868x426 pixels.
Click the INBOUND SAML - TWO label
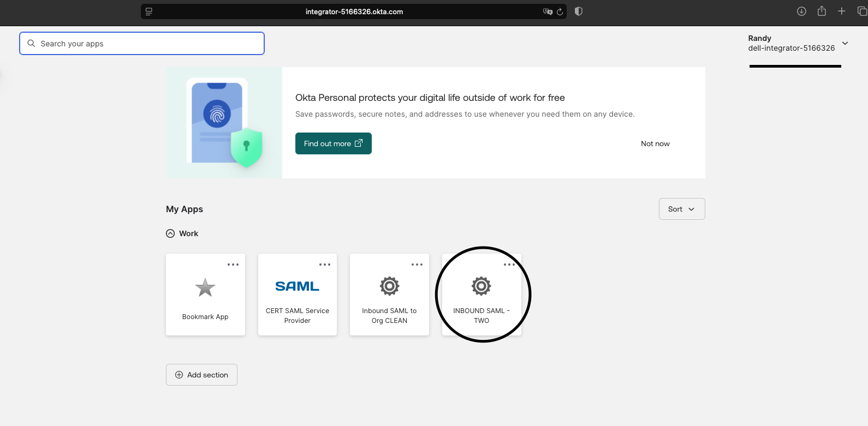[x=481, y=316]
